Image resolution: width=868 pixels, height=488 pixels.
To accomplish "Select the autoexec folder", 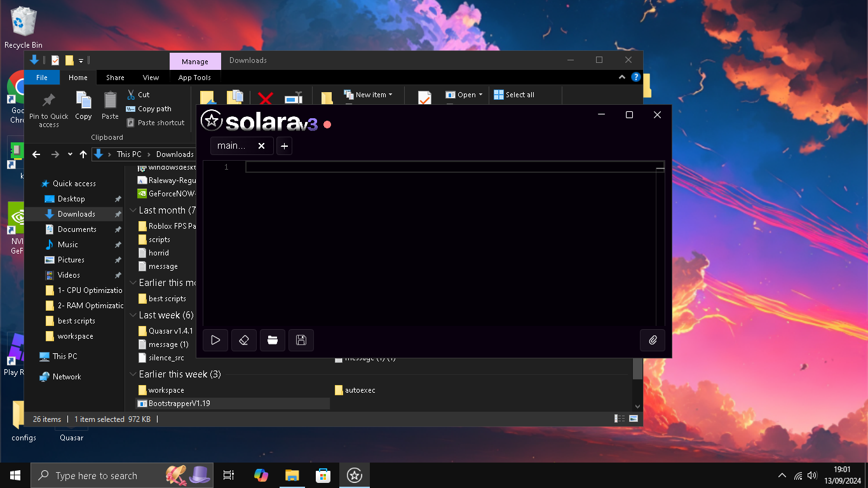I will tap(355, 390).
